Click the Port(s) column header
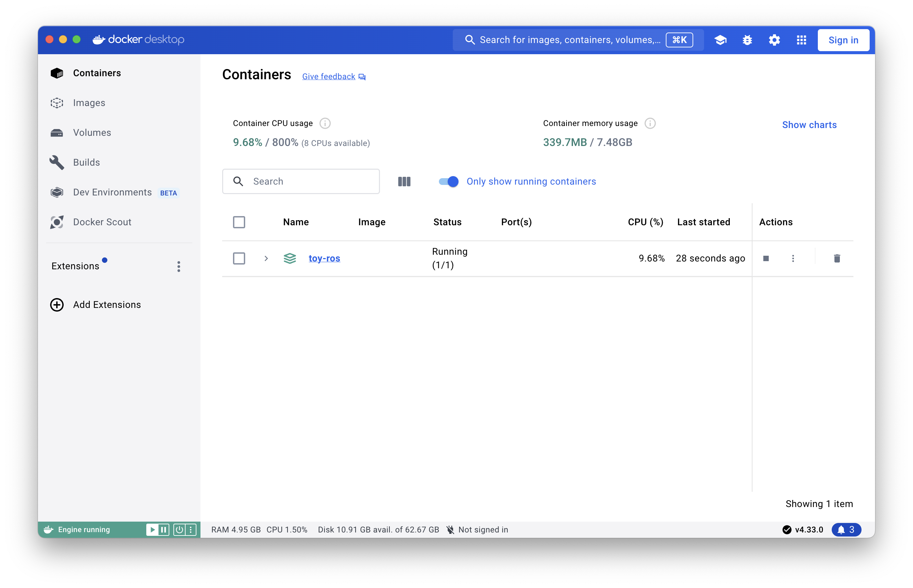 coord(516,222)
